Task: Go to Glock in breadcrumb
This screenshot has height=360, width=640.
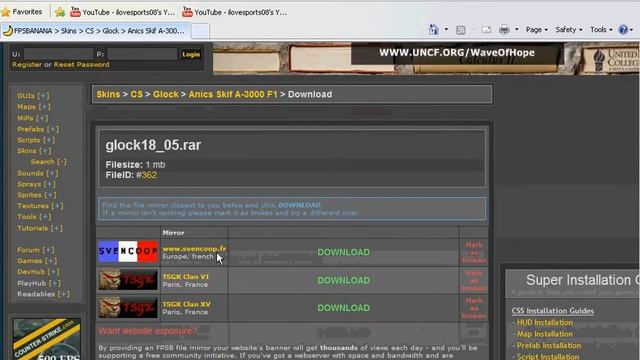Action: tap(166, 94)
